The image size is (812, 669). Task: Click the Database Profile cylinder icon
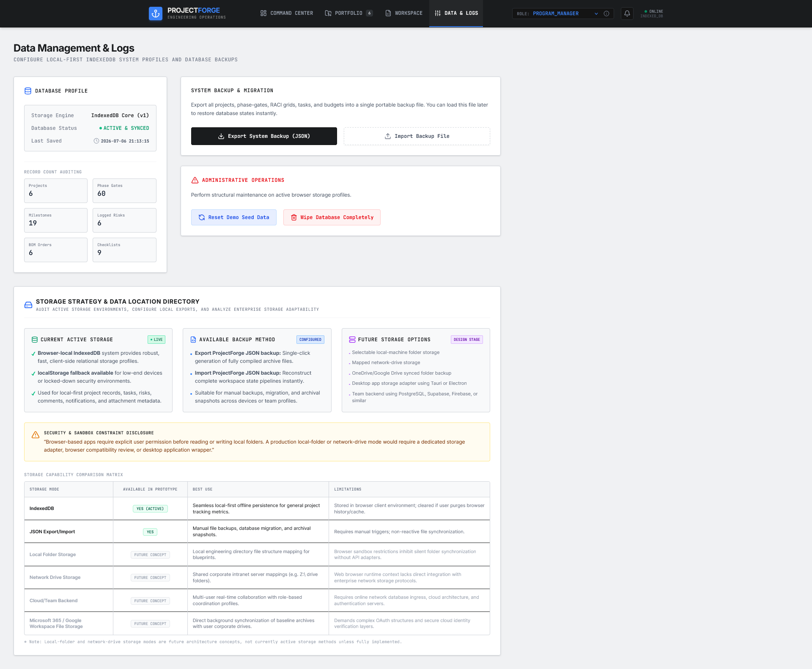coord(28,91)
